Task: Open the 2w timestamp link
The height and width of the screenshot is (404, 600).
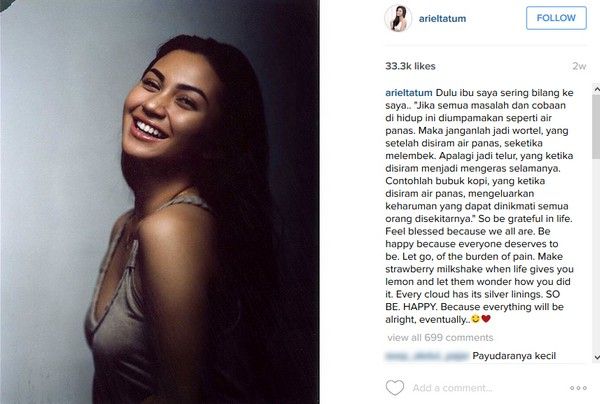Action: pos(579,66)
